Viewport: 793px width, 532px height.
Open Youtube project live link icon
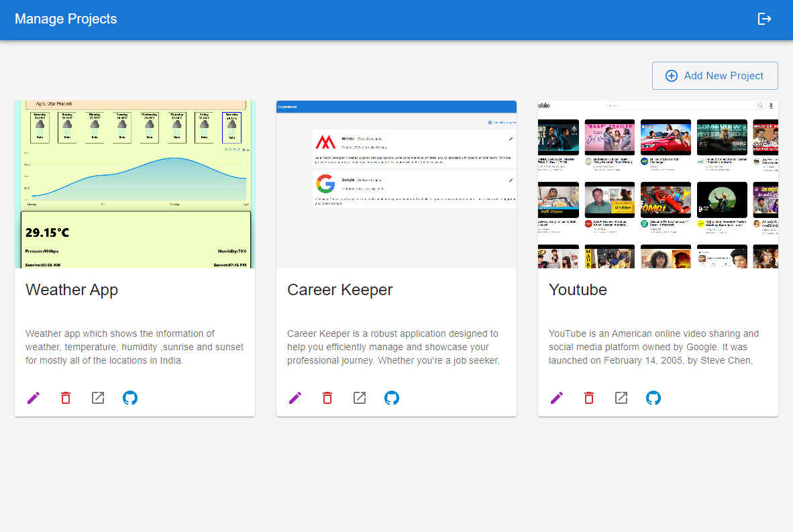click(621, 398)
